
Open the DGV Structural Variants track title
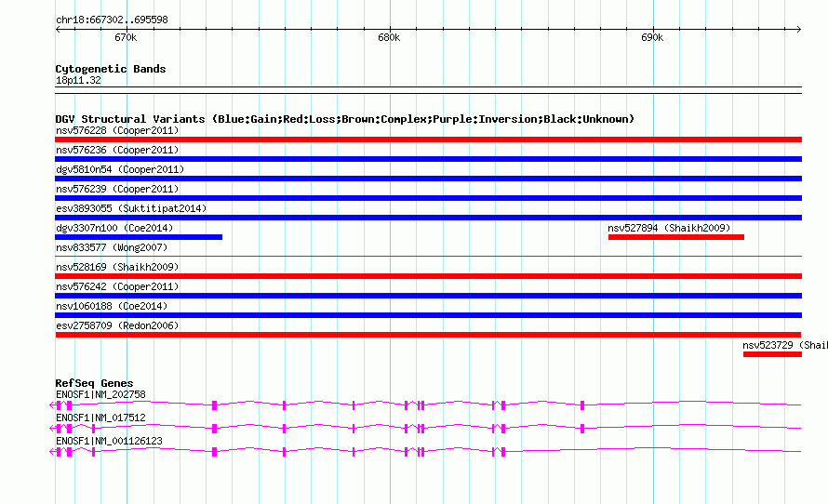[x=345, y=119]
